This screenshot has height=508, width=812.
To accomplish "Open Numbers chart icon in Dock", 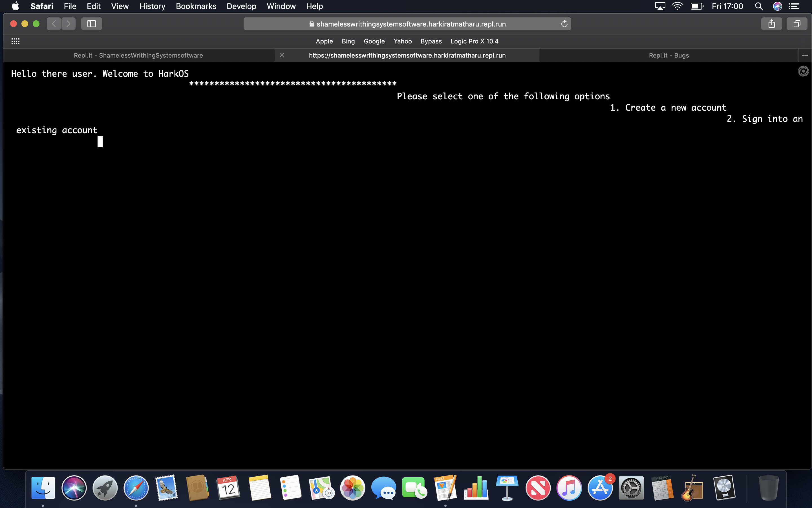I will 476,488.
